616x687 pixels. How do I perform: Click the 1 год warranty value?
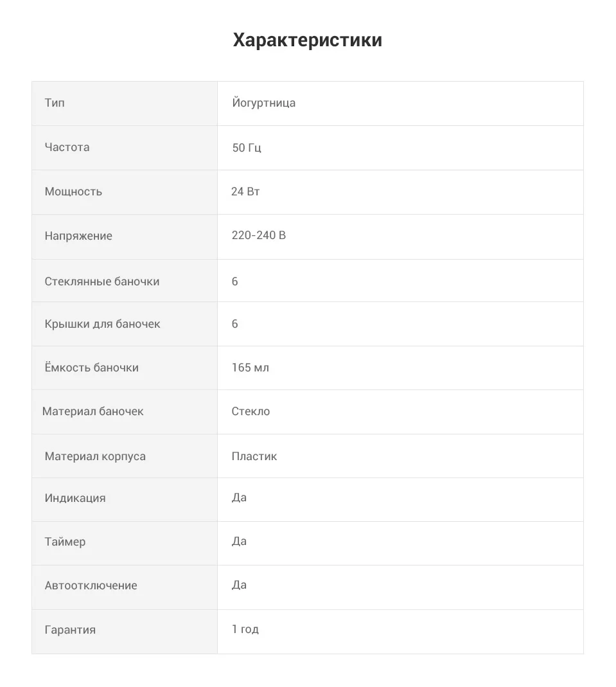point(245,629)
